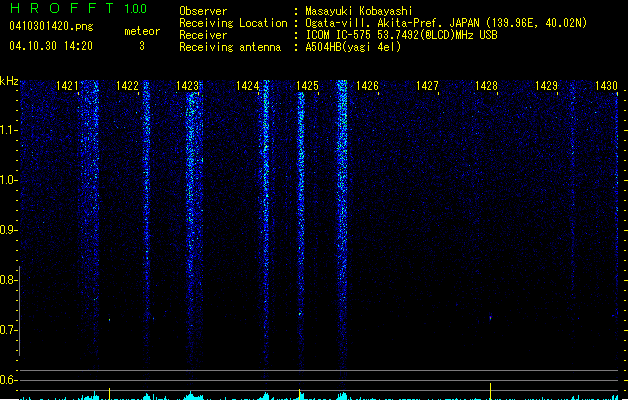Select the filename 0410301420.png
The image size is (629, 400).
click(x=51, y=27)
